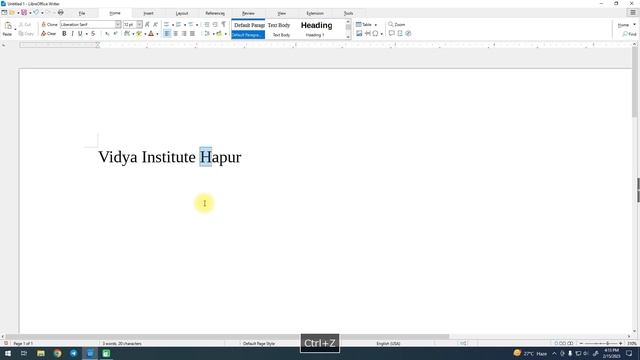Click the insert page break icon
The height and width of the screenshot is (360, 640).
tap(368, 34)
